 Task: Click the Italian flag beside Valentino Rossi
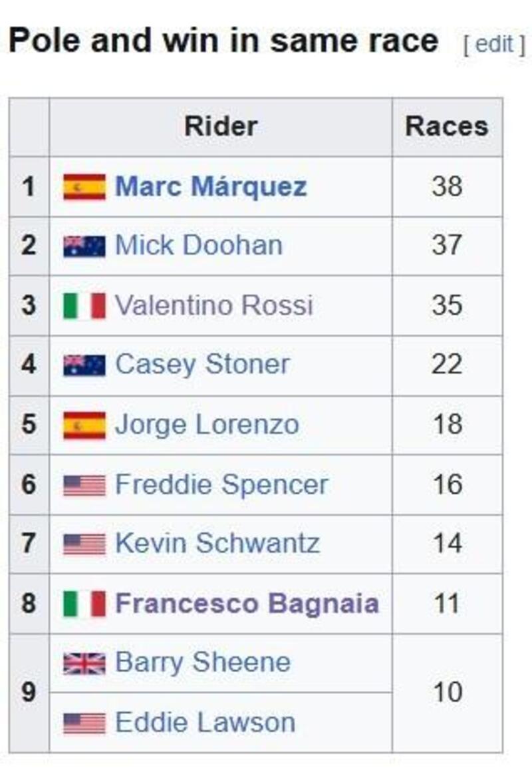[84, 305]
